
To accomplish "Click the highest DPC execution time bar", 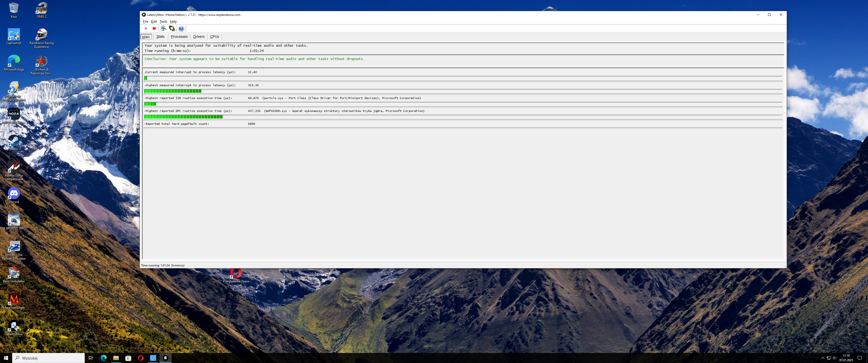I will point(183,117).
